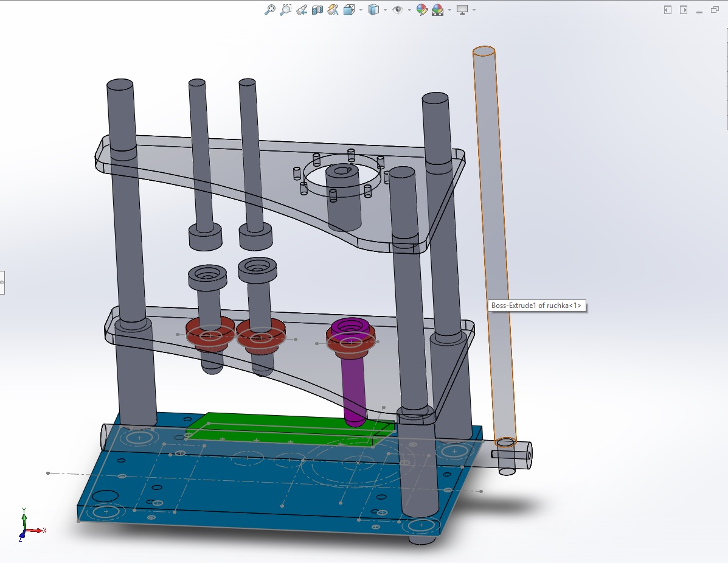Click the Display Style icon

pos(374,10)
